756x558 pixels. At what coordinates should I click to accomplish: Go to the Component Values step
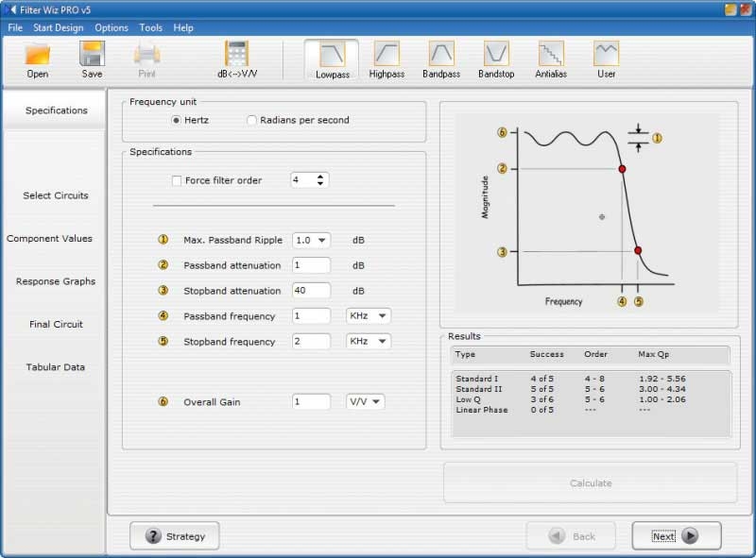click(49, 239)
